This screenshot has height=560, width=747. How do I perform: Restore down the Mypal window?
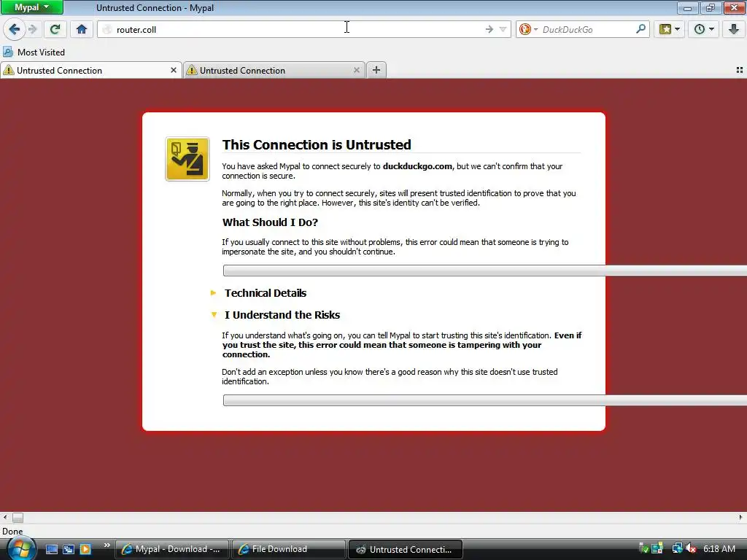coord(711,7)
